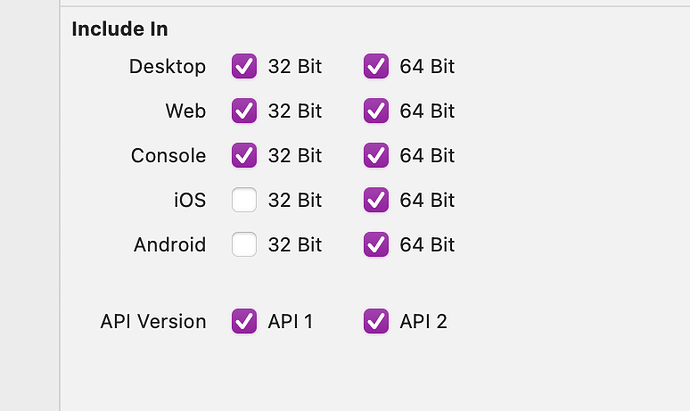
Task: Uncheck Console 64 Bit checkbox
Action: 376,156
